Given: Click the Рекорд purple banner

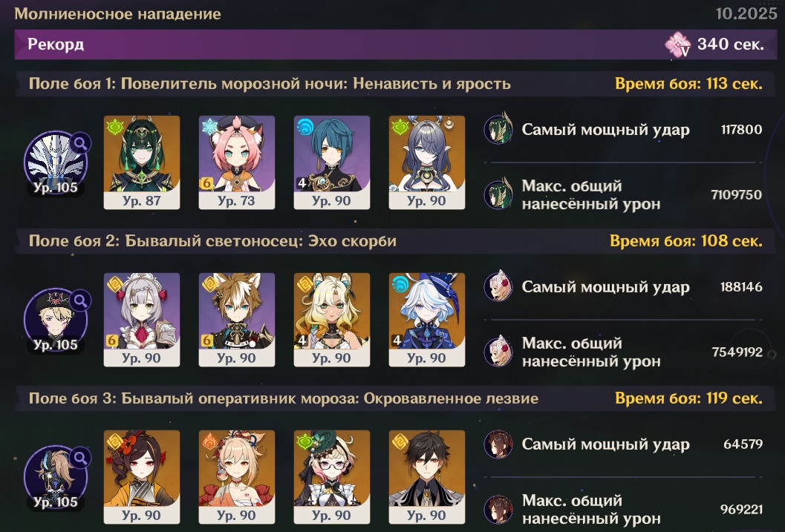Looking at the screenshot, I should point(396,45).
